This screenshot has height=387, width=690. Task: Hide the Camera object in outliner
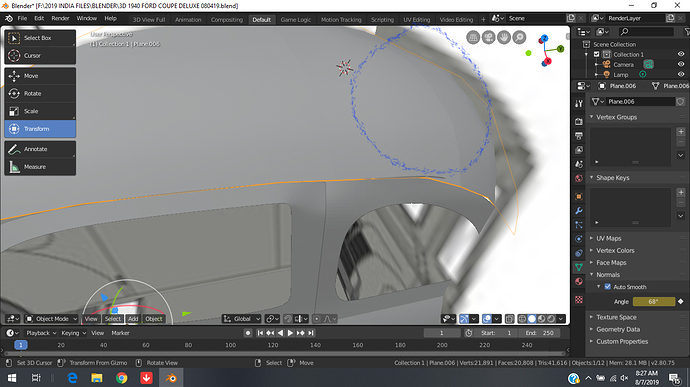point(681,64)
